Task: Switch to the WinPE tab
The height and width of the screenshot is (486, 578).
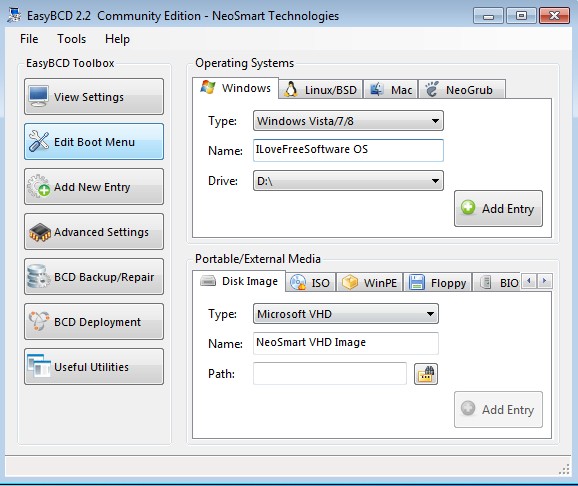Action: [x=370, y=283]
